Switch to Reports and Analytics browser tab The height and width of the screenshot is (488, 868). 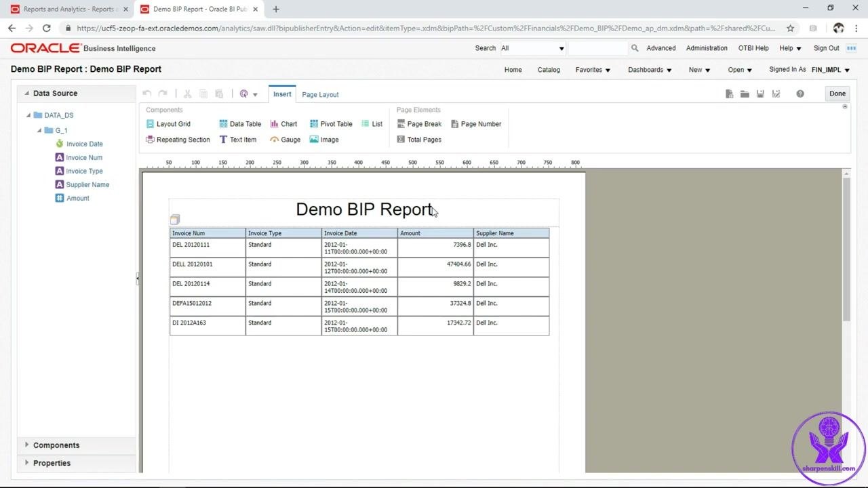click(68, 9)
